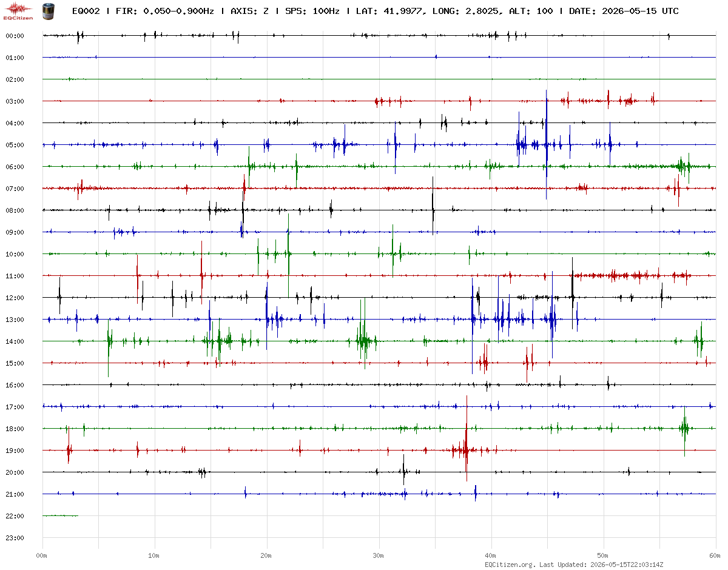Click the 50m time axis marker
Screen dimensions: 728x570
pyautogui.click(x=603, y=555)
